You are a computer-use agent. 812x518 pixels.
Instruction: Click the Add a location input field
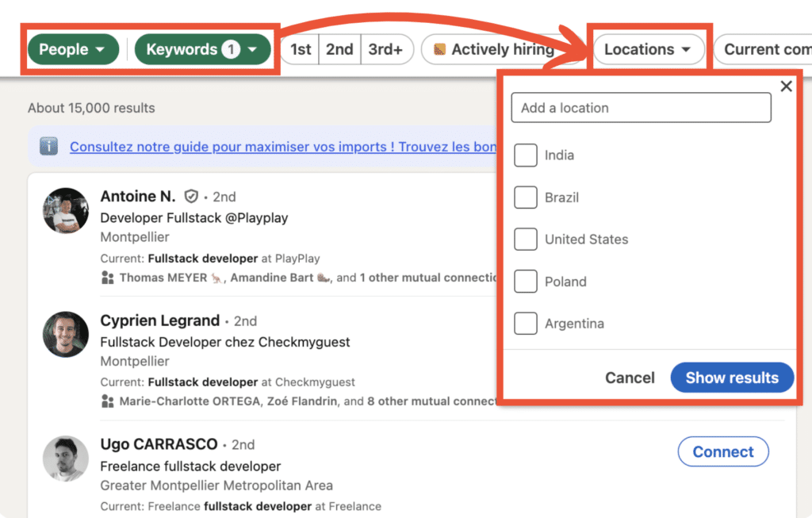tap(641, 108)
